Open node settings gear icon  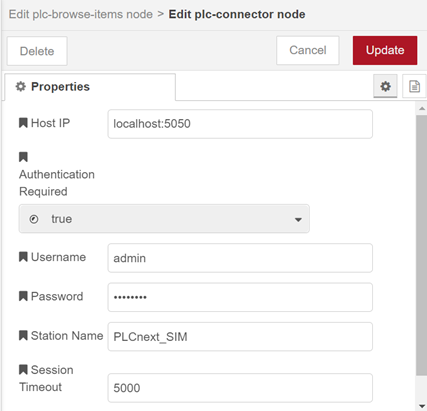click(385, 86)
